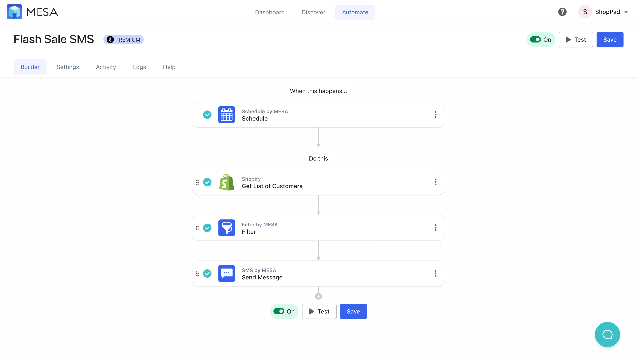This screenshot has width=637, height=364.
Task: Click the MESA logo icon in top left
Action: click(x=15, y=12)
